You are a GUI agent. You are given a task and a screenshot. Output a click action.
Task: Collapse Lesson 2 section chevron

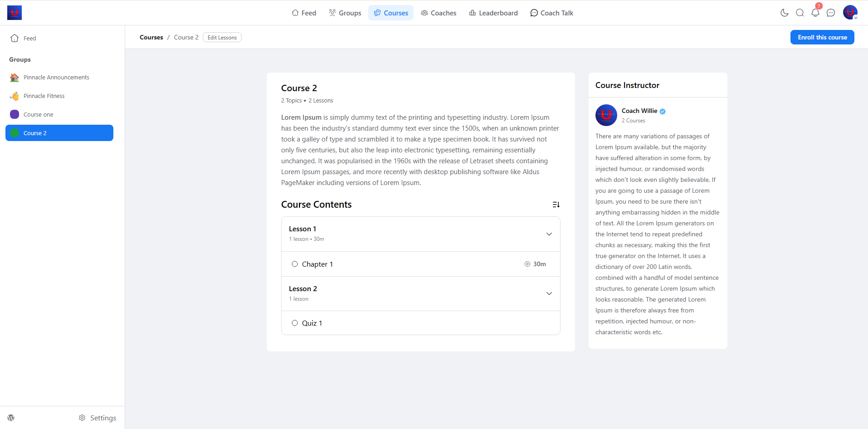pyautogui.click(x=549, y=293)
